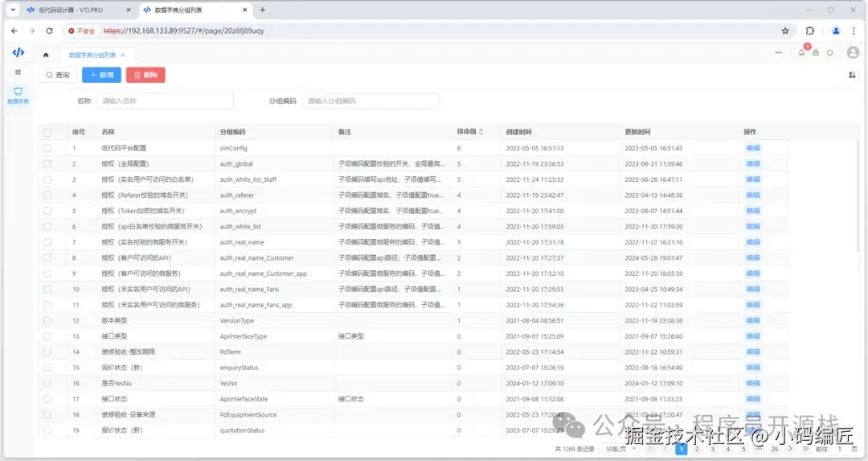Open the three-dots tab options menu
Viewport: 868px width, 461px height.
(778, 52)
